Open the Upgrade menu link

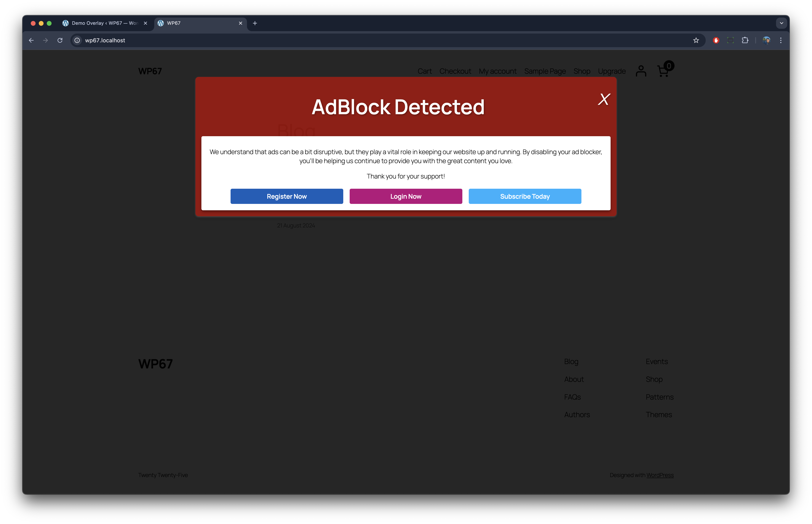[x=612, y=71]
